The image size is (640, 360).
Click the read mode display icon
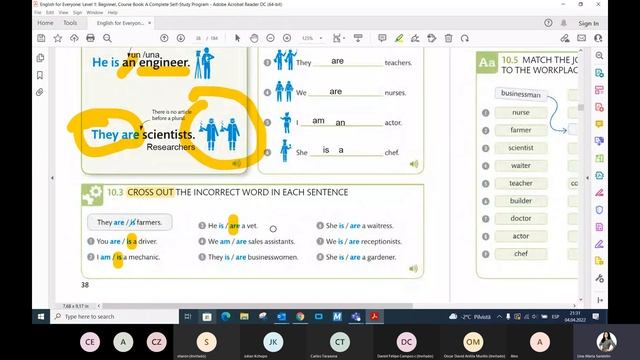pos(358,38)
